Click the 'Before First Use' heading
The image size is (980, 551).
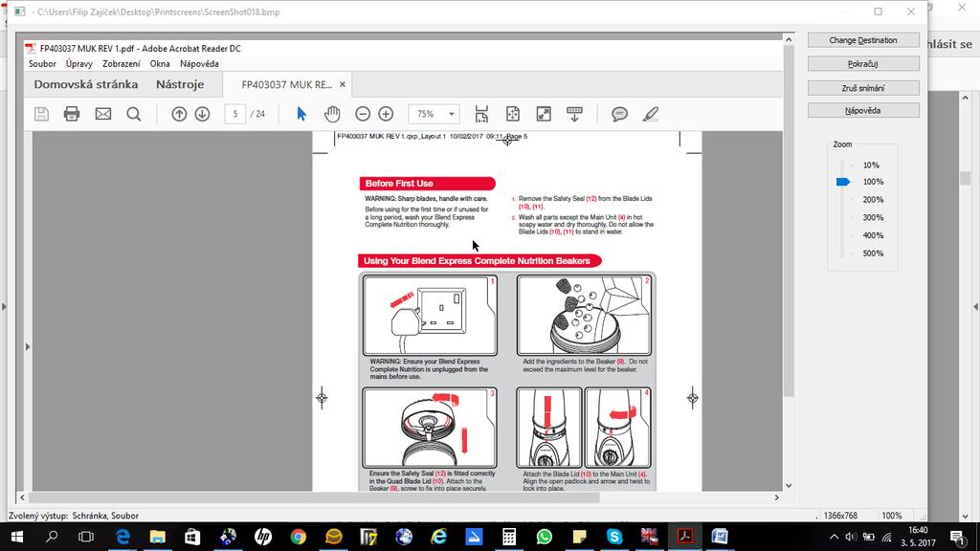click(x=428, y=184)
